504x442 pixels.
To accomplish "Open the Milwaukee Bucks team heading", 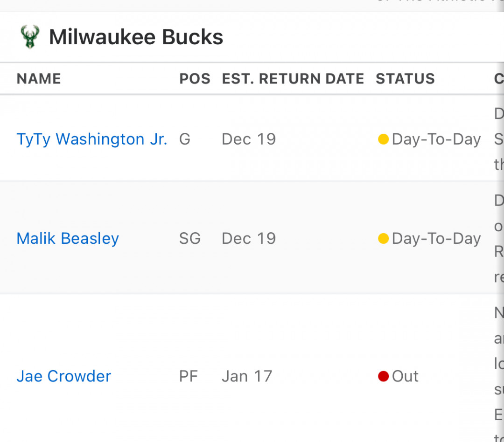I will (x=136, y=37).
